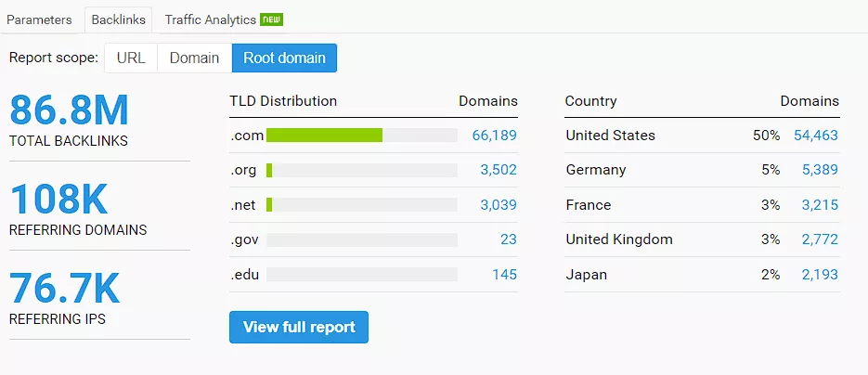Click the 3,039 .net domains count
Image resolution: width=868 pixels, height=375 pixels.
(x=499, y=205)
